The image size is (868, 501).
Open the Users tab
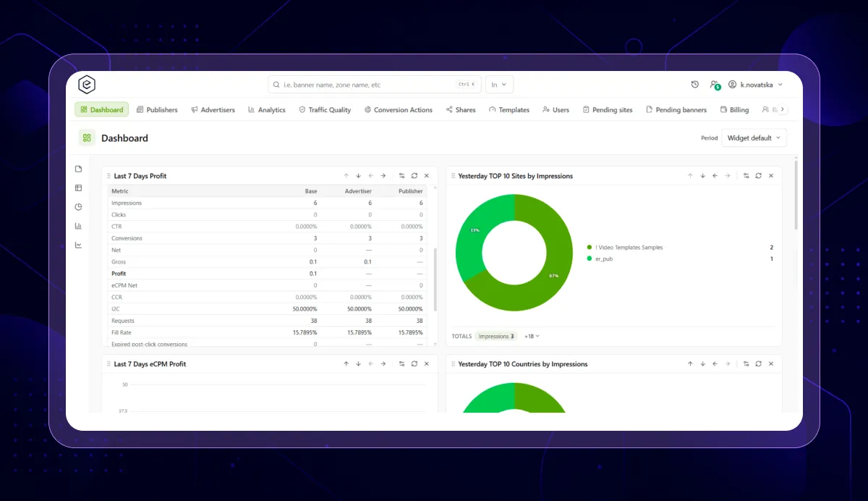[x=556, y=110]
